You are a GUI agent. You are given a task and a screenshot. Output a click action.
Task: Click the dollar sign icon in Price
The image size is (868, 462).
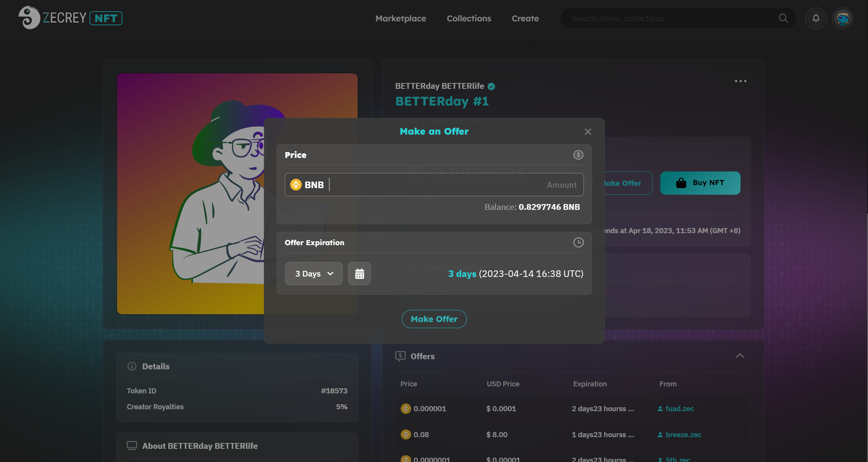[x=578, y=155]
